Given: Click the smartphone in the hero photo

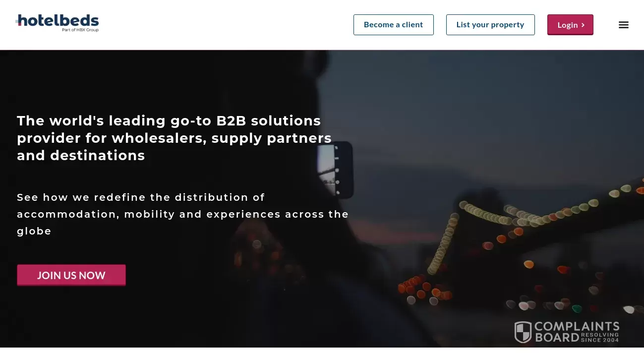Looking at the screenshot, I should click(x=335, y=170).
